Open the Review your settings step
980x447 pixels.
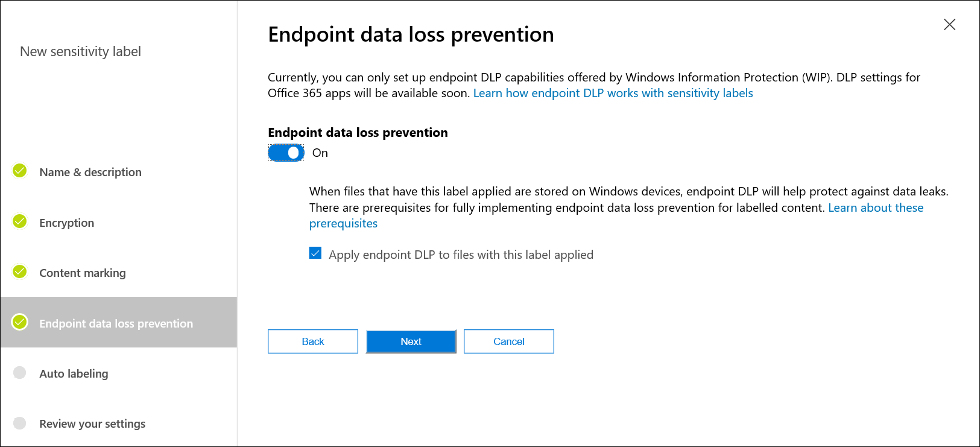coord(92,424)
